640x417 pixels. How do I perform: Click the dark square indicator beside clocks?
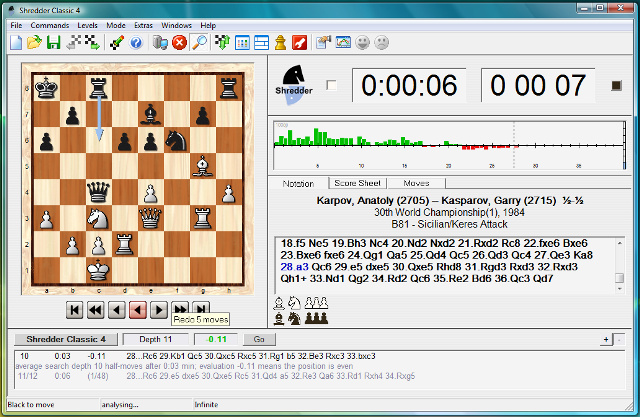coord(616,85)
